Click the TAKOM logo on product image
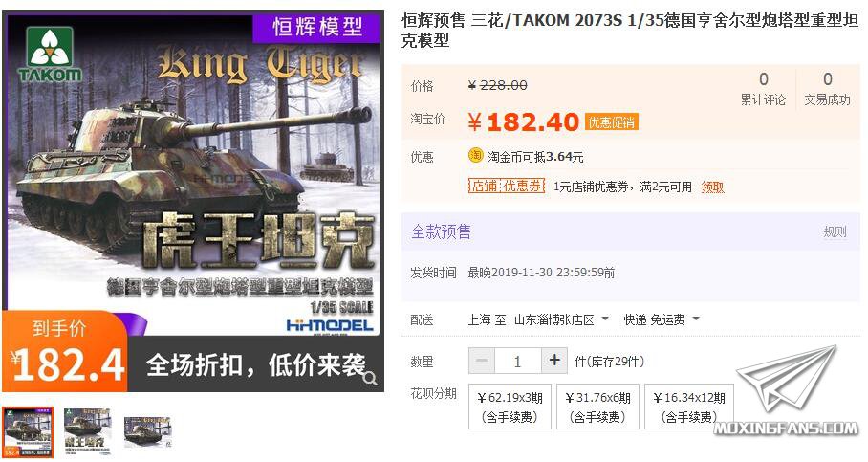The image size is (868, 462). point(50,55)
